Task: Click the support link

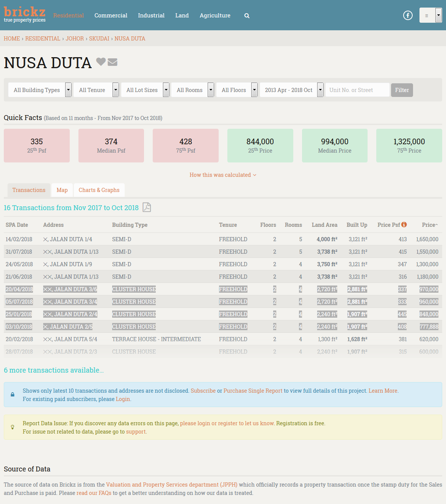Action: click(x=136, y=432)
